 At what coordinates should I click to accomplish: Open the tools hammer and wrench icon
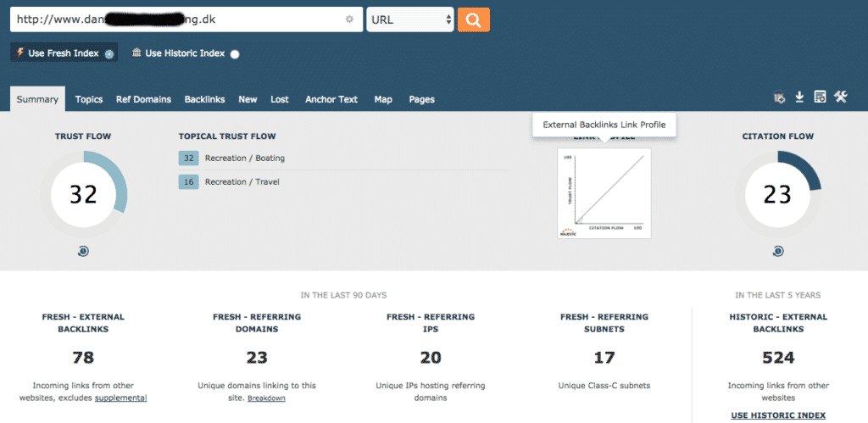click(x=840, y=97)
